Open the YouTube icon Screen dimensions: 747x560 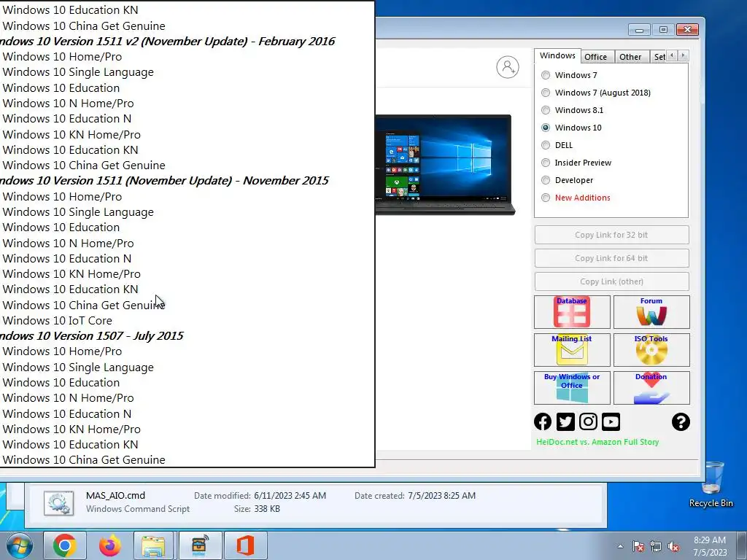click(x=611, y=421)
